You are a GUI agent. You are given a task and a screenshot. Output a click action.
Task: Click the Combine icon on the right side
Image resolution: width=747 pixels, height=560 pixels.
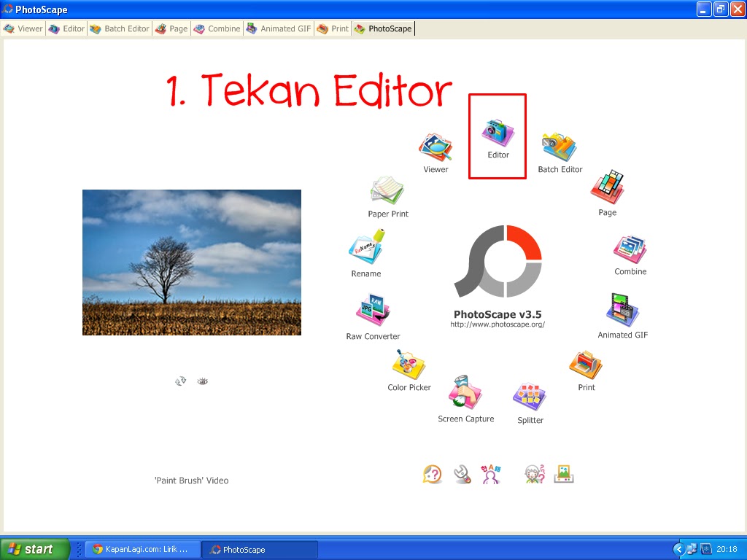pyautogui.click(x=630, y=249)
